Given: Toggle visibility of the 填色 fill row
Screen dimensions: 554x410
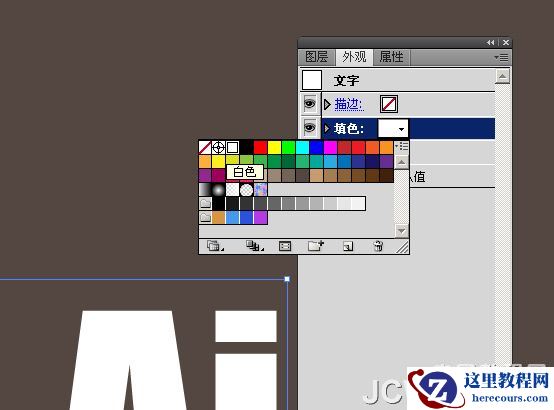Looking at the screenshot, I should tap(310, 127).
